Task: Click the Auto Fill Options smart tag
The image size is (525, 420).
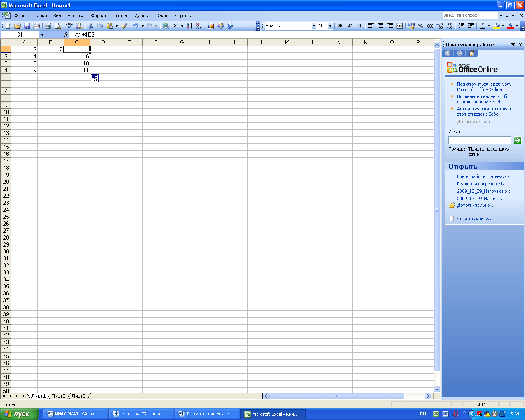Action: 95,78
